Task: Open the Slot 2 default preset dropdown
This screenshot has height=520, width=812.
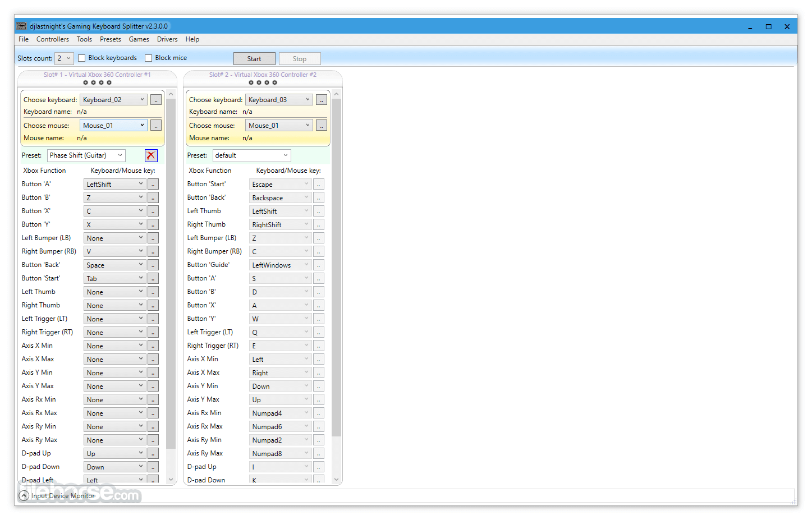Action: [x=252, y=155]
